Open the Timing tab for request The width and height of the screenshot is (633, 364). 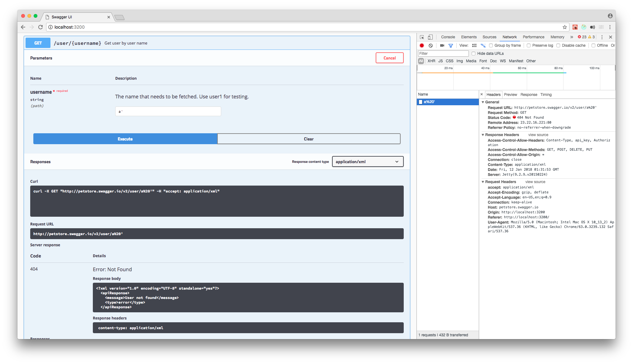pyautogui.click(x=546, y=95)
